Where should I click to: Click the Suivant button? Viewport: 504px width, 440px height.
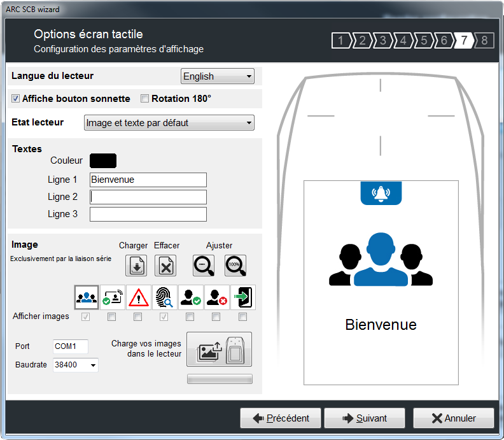[364, 418]
